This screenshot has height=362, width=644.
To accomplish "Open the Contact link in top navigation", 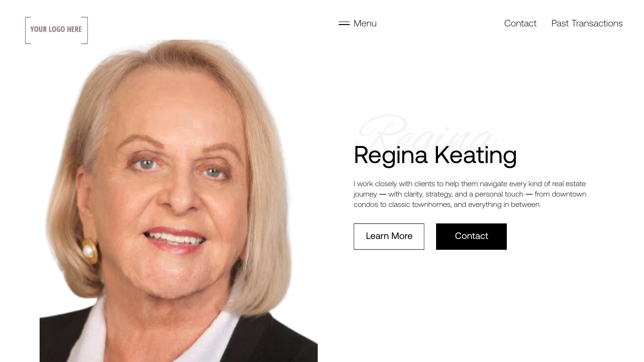I will pos(520,23).
